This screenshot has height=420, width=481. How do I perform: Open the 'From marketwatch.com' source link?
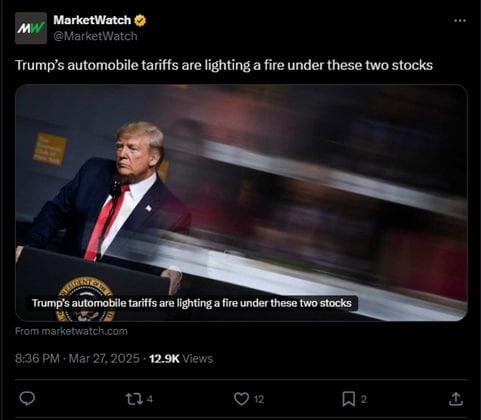71,331
